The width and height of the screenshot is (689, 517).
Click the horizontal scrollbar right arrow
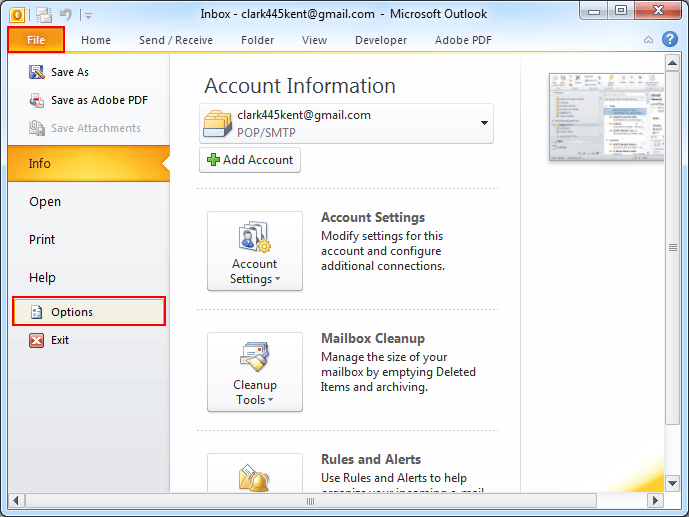click(x=655, y=500)
